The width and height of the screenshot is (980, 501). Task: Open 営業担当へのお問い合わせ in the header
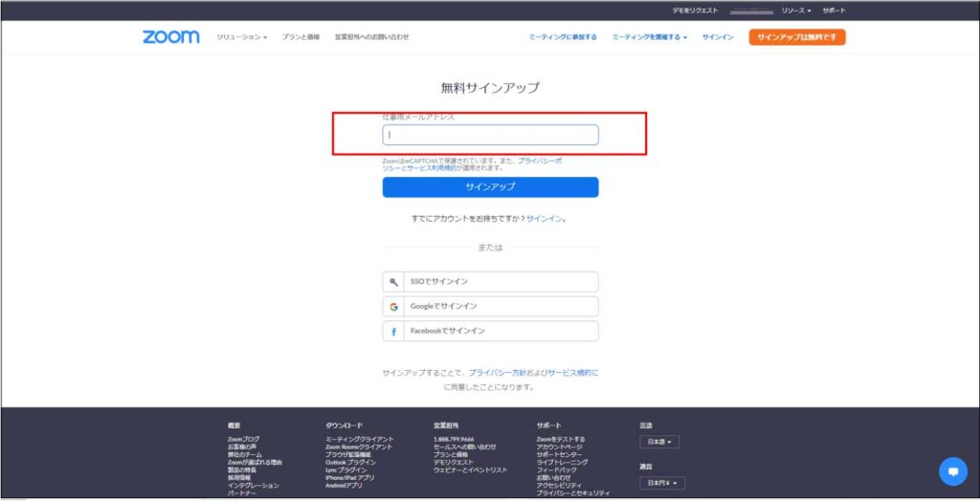click(x=371, y=37)
